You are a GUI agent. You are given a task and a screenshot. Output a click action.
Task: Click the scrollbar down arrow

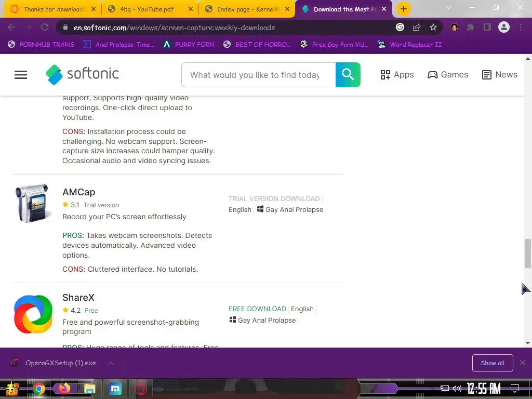pos(528,343)
